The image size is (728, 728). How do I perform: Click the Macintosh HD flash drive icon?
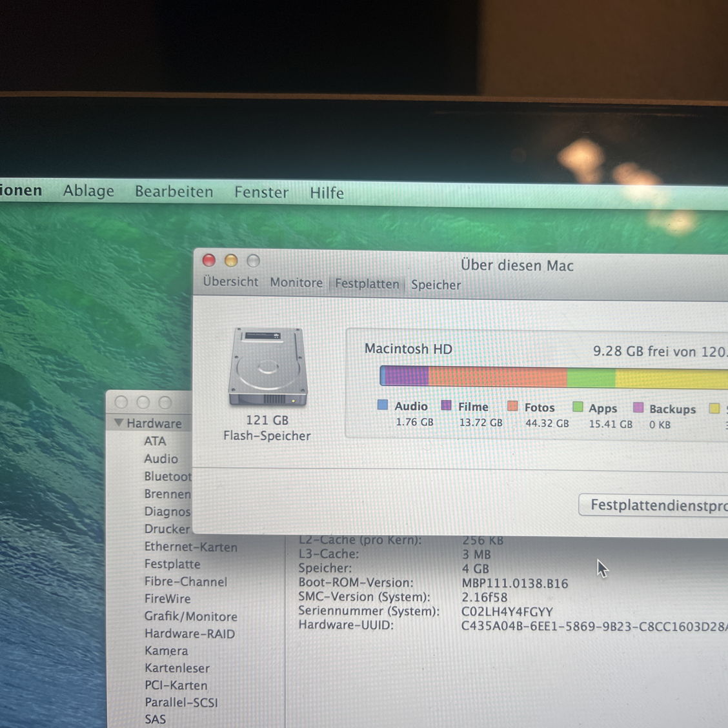pos(268,367)
